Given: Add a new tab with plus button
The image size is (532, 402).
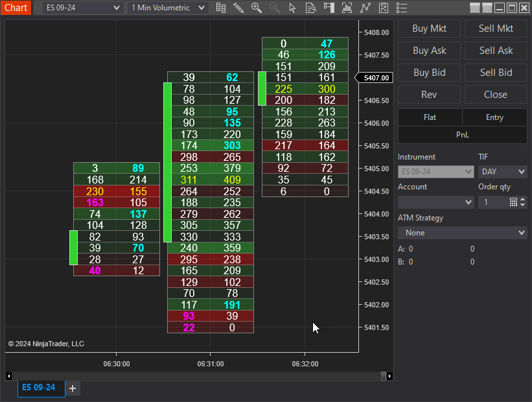Looking at the screenshot, I should [73, 388].
